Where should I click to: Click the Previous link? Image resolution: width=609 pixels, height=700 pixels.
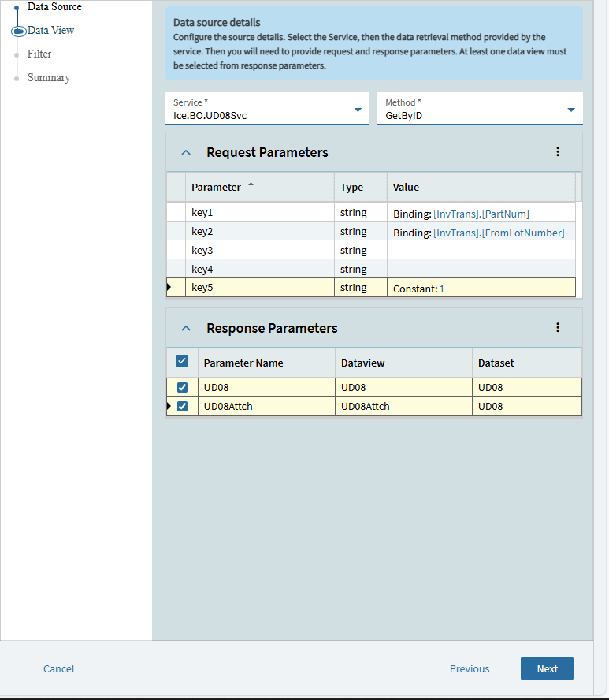(470, 668)
